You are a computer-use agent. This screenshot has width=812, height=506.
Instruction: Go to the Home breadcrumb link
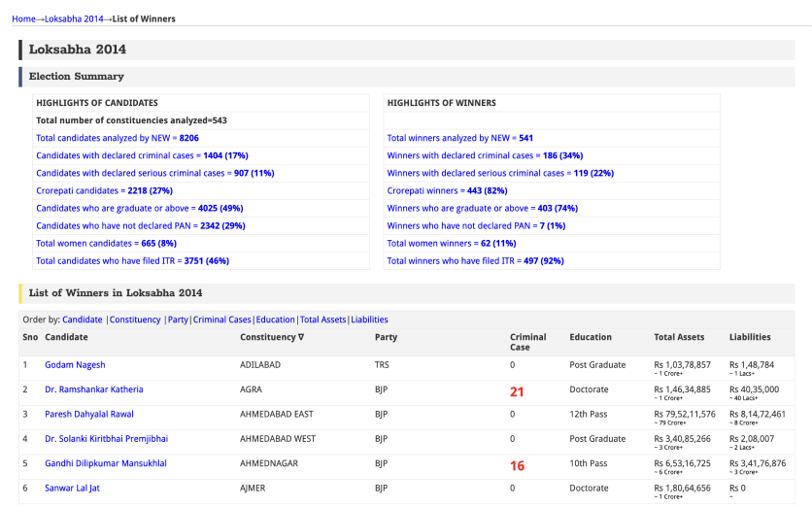pyautogui.click(x=23, y=18)
